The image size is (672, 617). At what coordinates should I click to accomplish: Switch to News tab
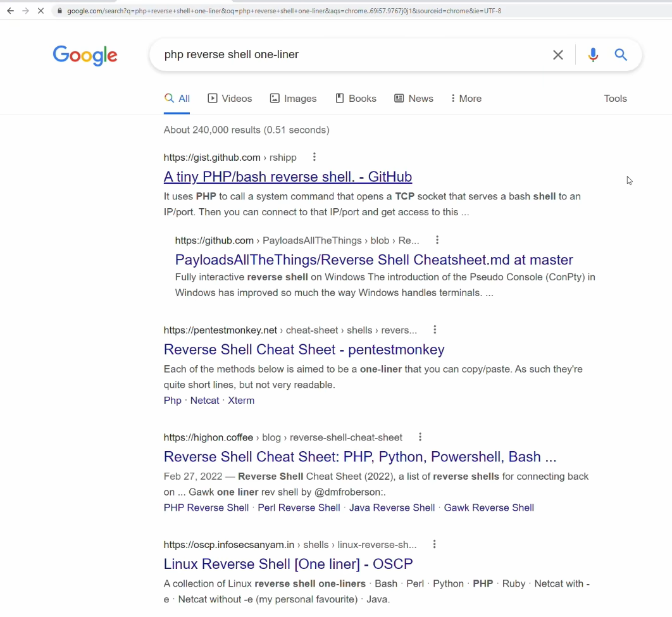click(x=414, y=99)
